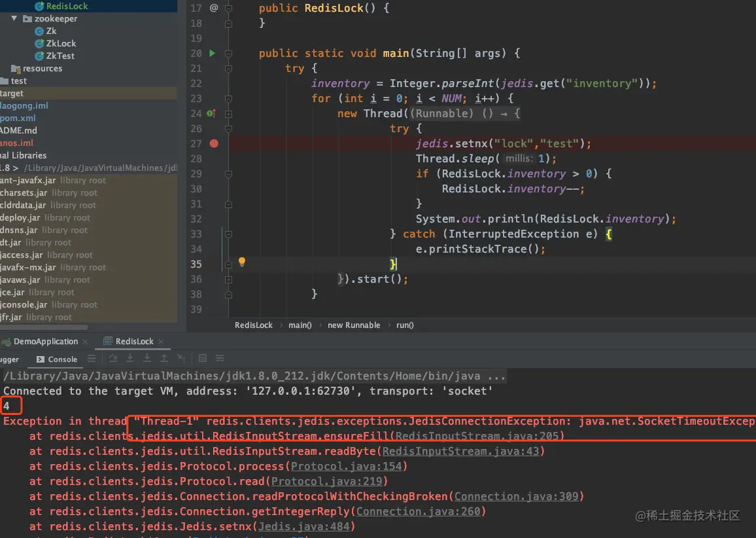Select run() in the breadcrumb bar
Screen dimensions: 756x538
point(405,325)
